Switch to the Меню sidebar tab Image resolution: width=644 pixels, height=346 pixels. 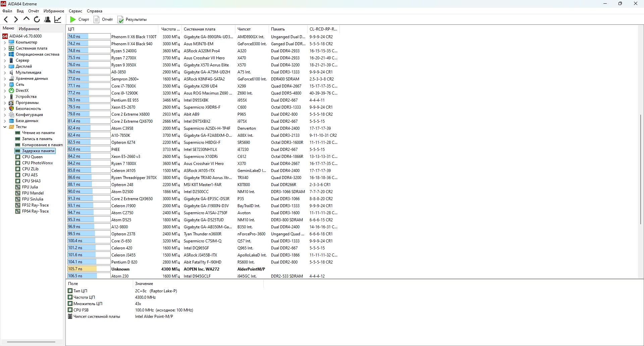pos(8,28)
